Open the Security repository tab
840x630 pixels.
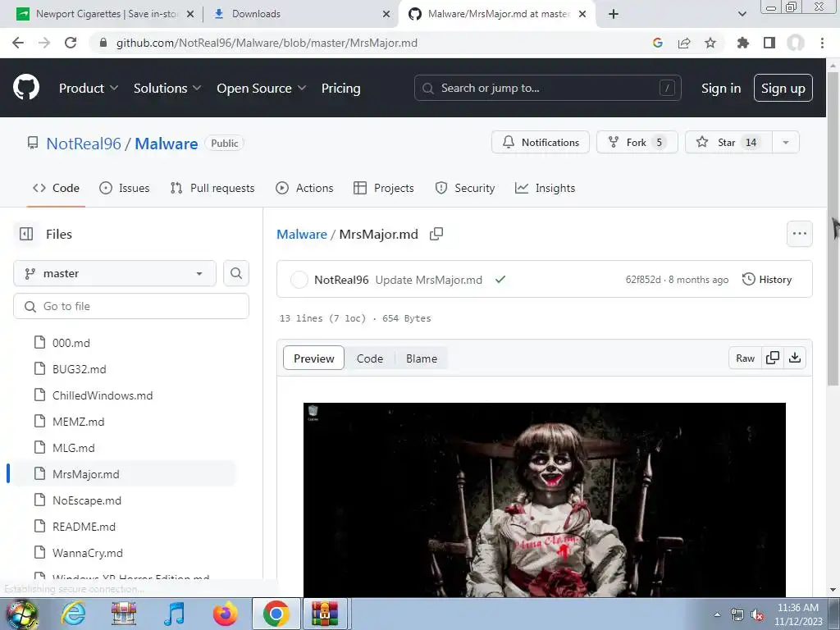coord(465,188)
